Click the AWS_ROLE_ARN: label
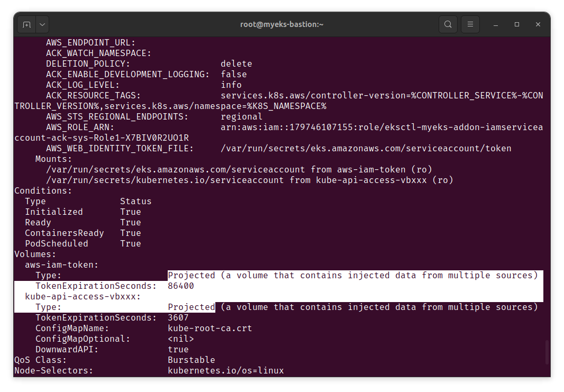This screenshot has width=564, height=392. pyautogui.click(x=80, y=127)
